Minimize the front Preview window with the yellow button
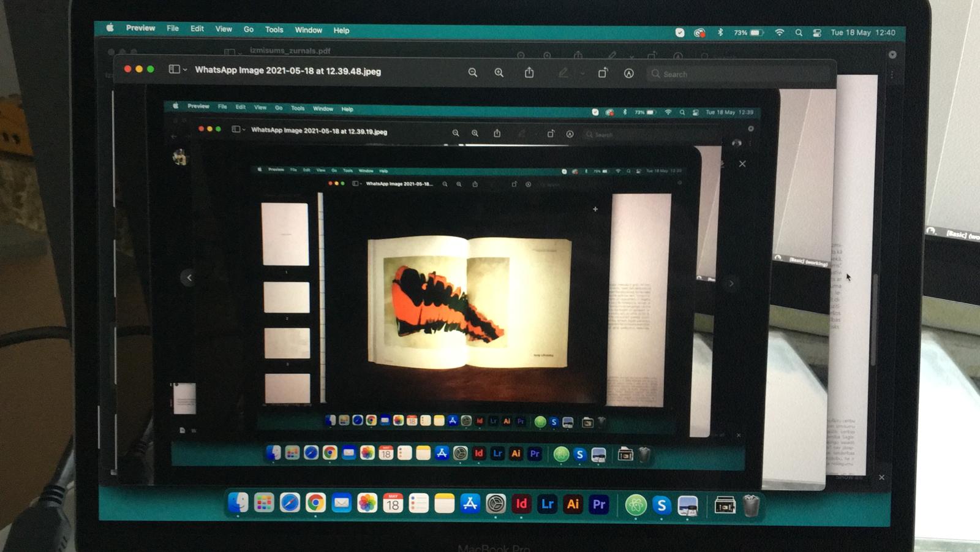This screenshot has height=552, width=980. [139, 69]
